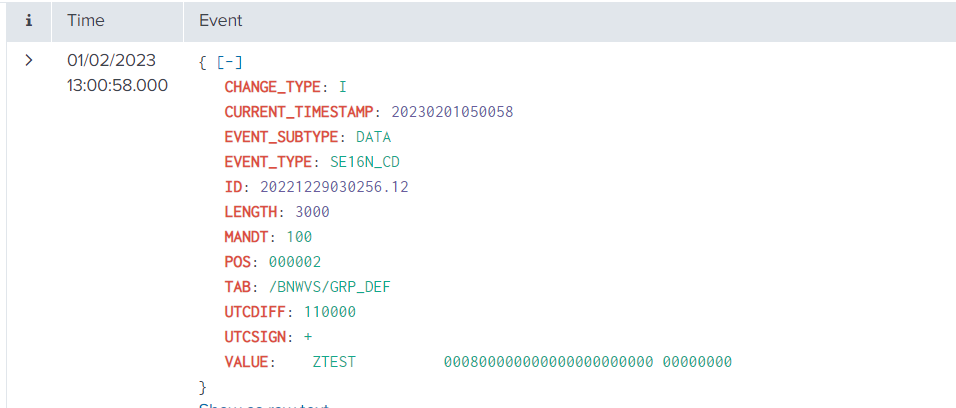Select the LENGTH value 3000
The image size is (956, 408).
click(x=312, y=212)
